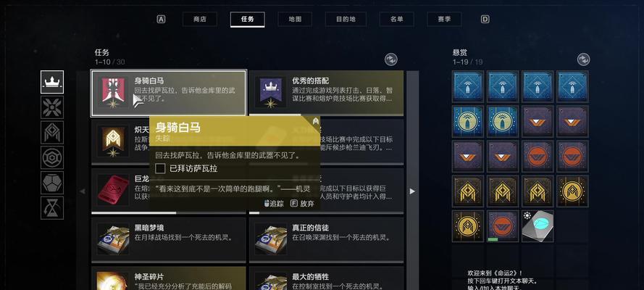Open the 赛季 tab
The height and width of the screenshot is (290, 644).
coord(444,20)
